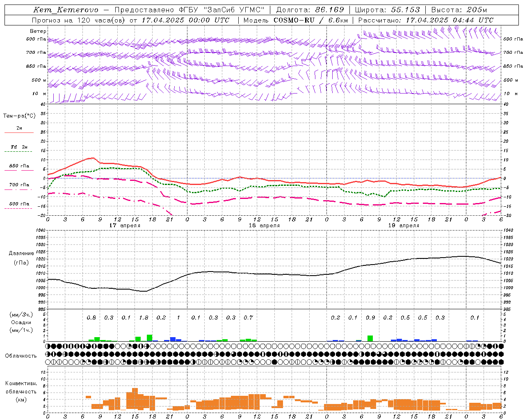Select the "Давление" pressure panel label
Image resolution: width=525 pixels, height=420 pixels.
[21, 253]
